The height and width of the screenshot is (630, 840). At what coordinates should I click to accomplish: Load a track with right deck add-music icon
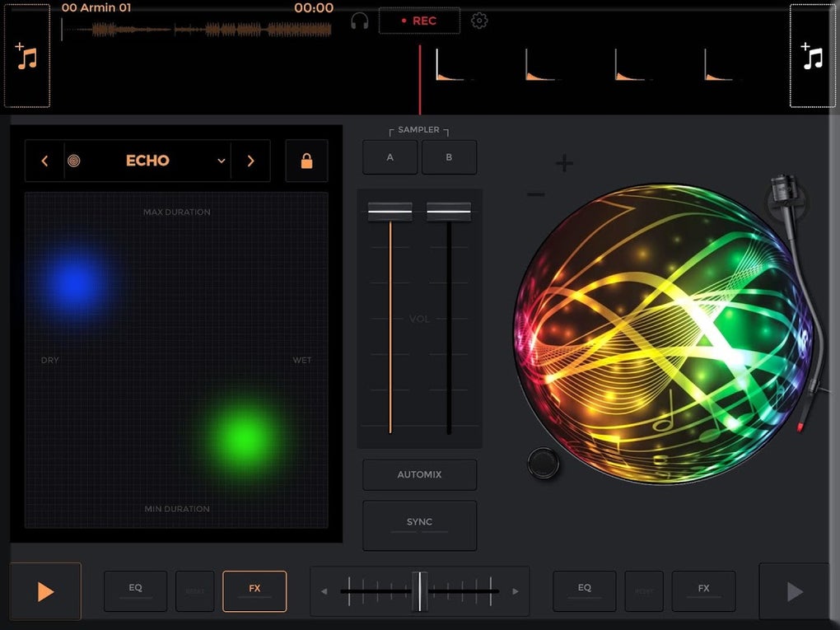coord(812,56)
